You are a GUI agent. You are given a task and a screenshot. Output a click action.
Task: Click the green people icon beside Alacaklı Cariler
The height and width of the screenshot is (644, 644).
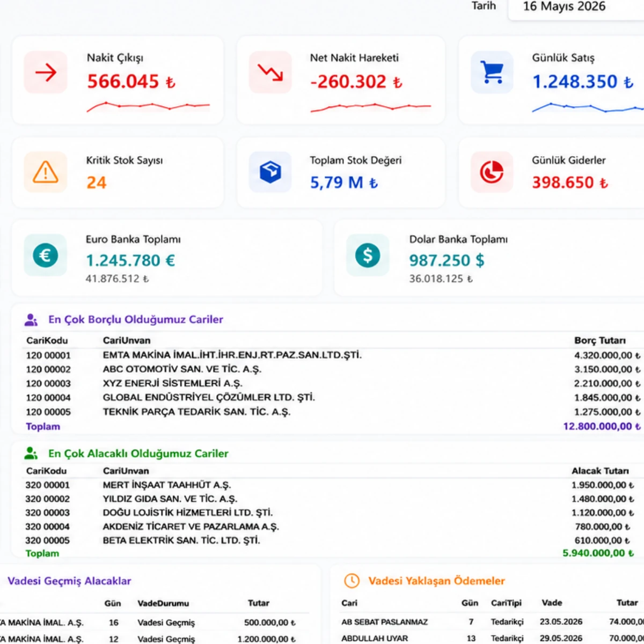tap(31, 453)
